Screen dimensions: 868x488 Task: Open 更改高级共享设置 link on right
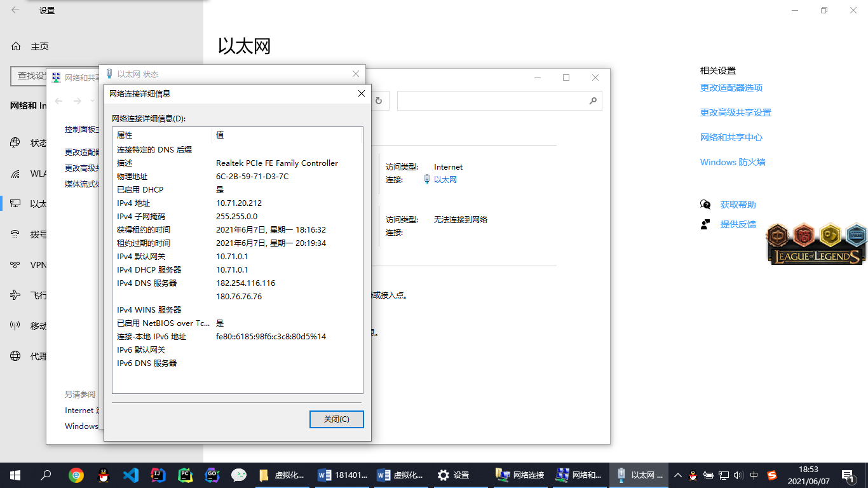735,112
